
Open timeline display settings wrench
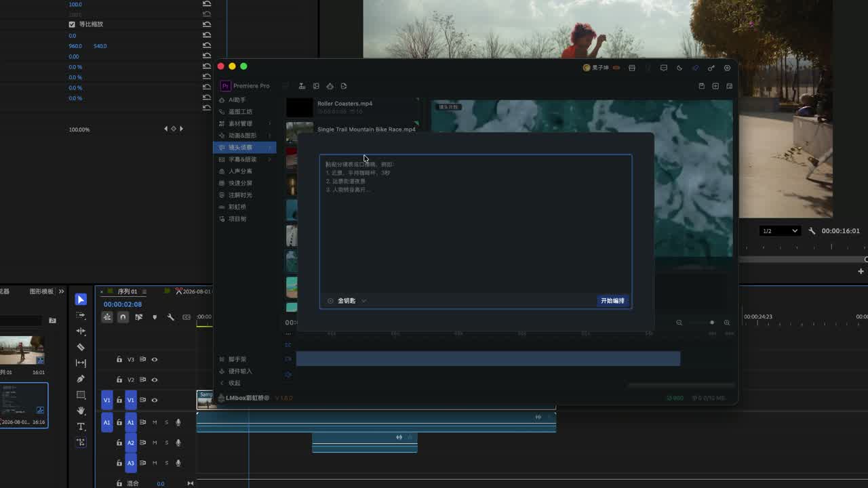click(170, 317)
